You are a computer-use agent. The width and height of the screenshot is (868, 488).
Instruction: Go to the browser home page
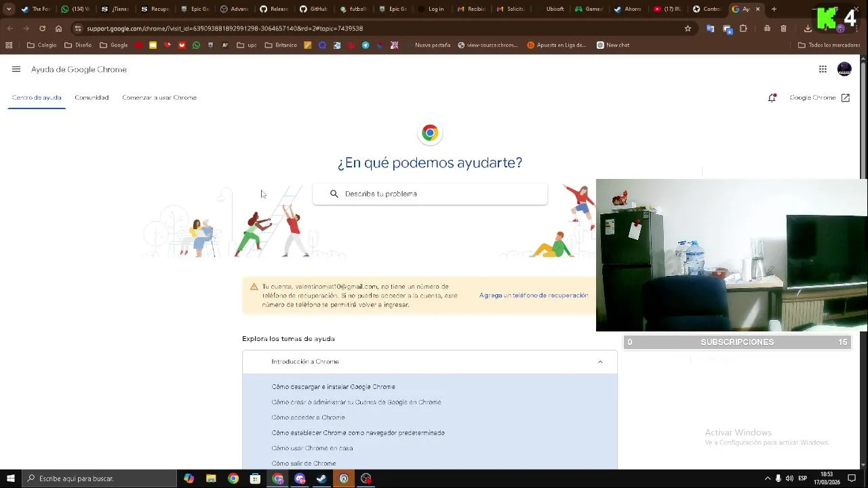pos(58,28)
